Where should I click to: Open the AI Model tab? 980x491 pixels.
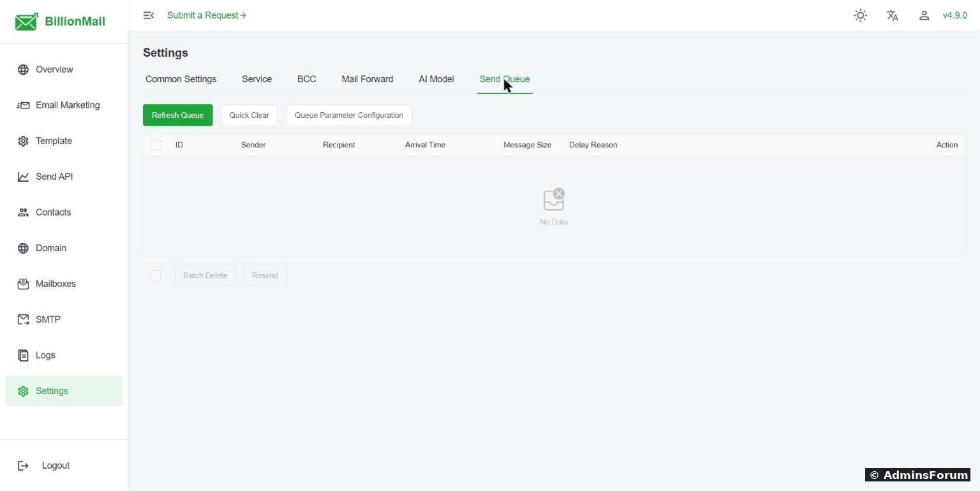[436, 79]
